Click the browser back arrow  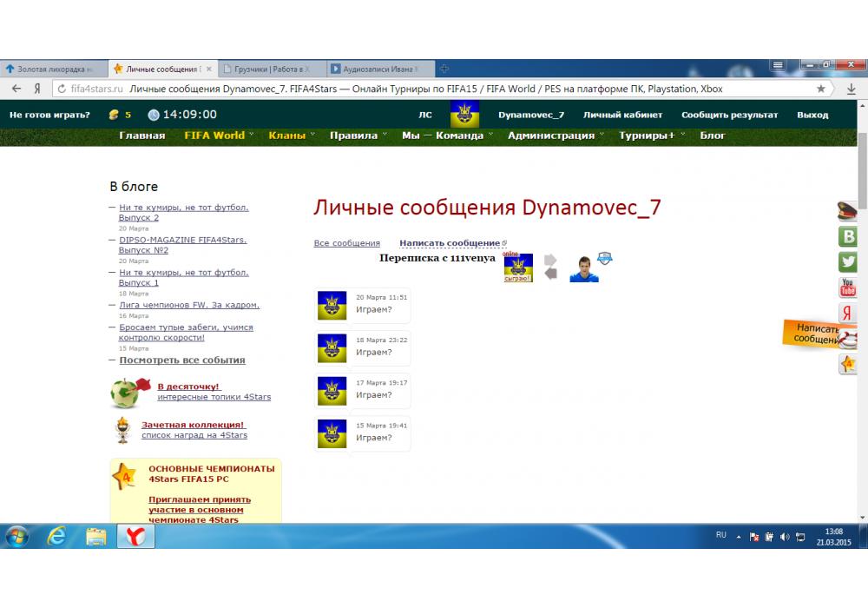pyautogui.click(x=16, y=89)
